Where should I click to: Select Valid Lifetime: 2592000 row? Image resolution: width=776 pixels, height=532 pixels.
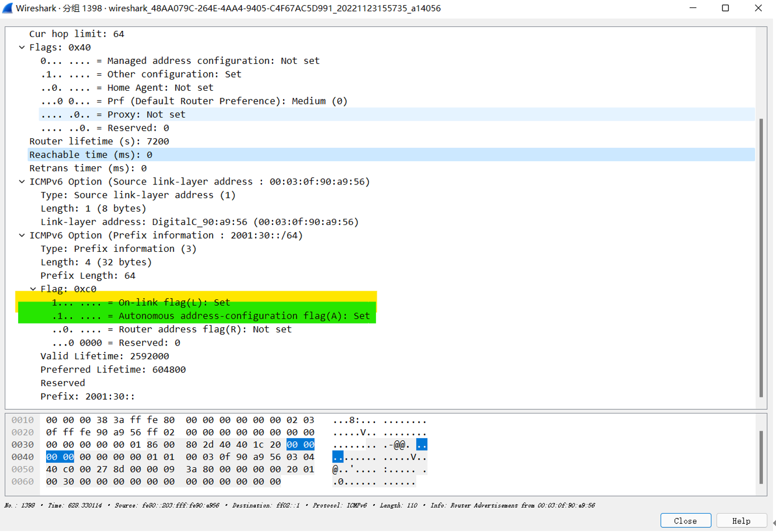pos(397,356)
